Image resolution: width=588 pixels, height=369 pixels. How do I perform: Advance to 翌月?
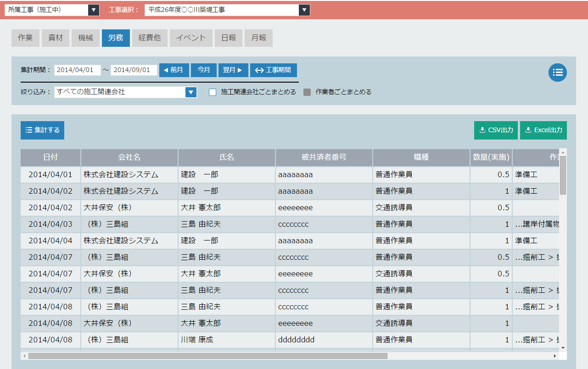pos(233,70)
